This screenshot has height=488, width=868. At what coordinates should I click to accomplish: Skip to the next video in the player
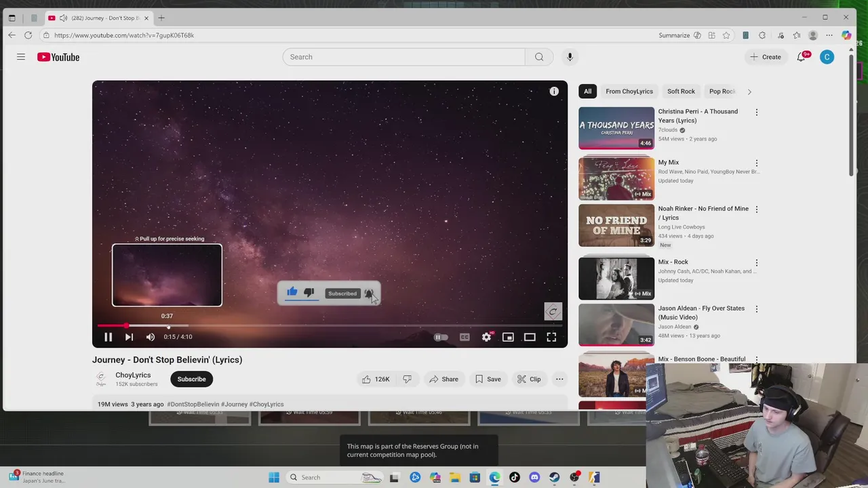click(x=129, y=337)
